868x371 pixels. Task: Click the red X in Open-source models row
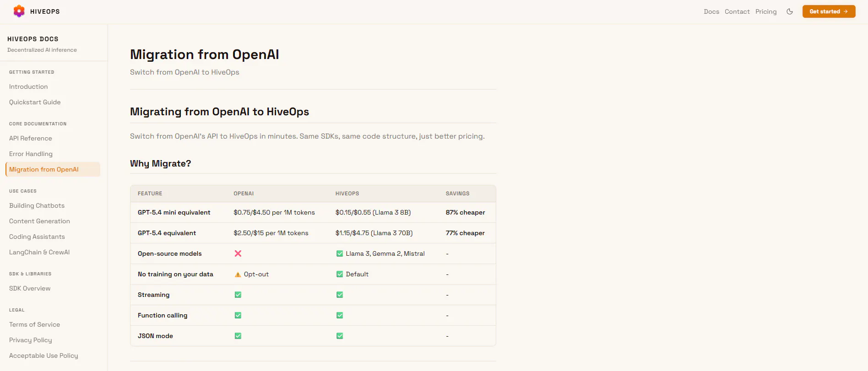[x=238, y=253]
